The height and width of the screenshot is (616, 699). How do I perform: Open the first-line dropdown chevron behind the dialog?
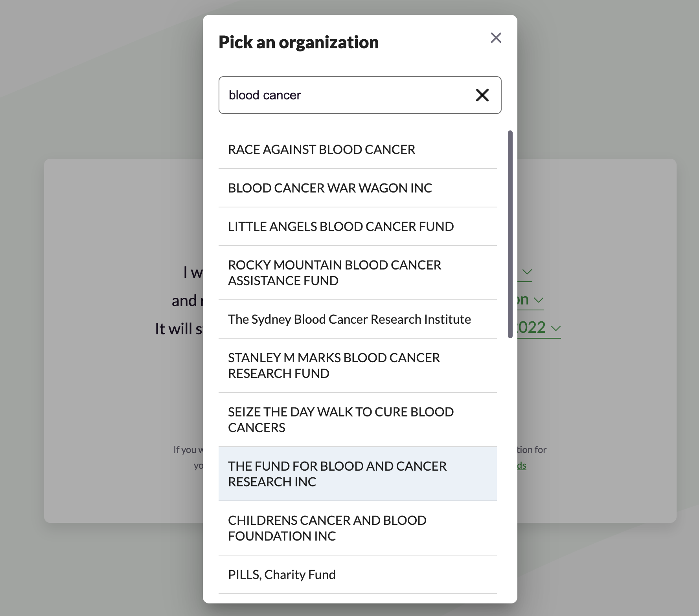[527, 272]
